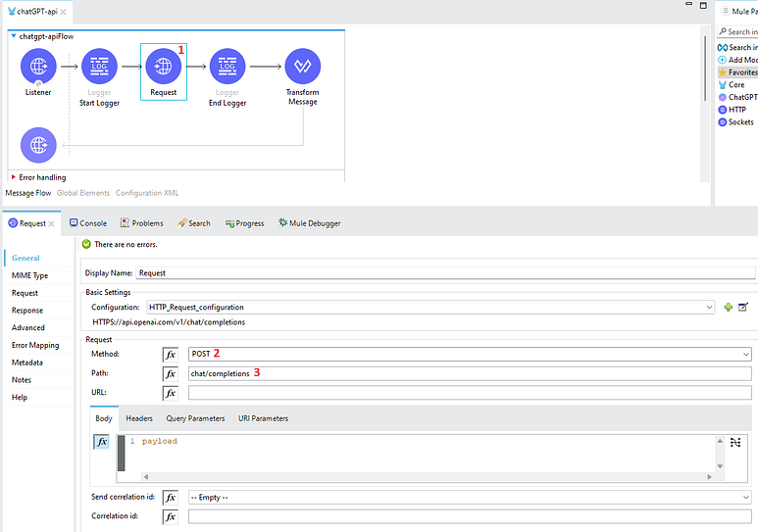Image resolution: width=758 pixels, height=532 pixels.
Task: Switch to Global Elements view
Action: [x=83, y=193]
